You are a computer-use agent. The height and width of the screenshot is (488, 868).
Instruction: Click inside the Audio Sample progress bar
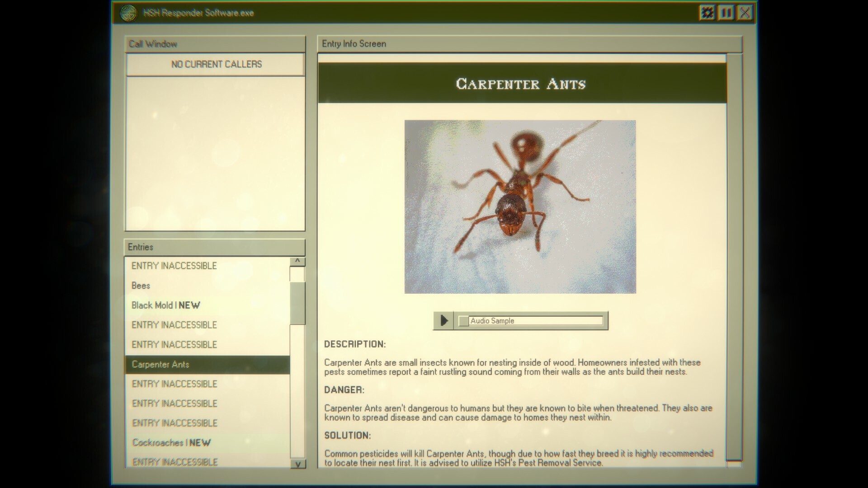click(x=533, y=320)
